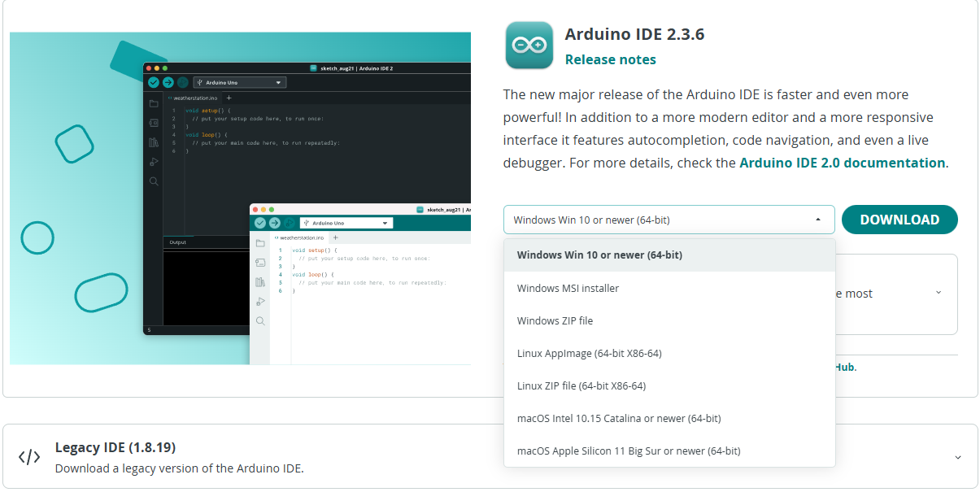
Task: Select Windows Win 10 or newer (64-bit)
Action: click(599, 255)
